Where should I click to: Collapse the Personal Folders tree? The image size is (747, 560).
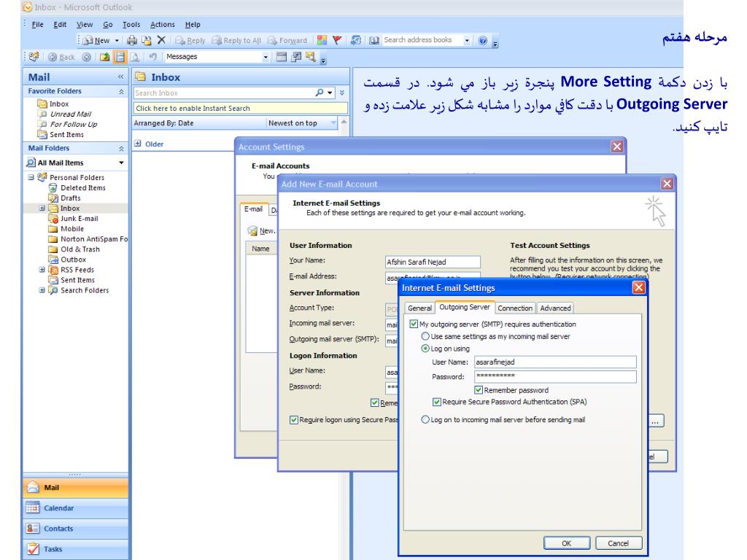[31, 177]
